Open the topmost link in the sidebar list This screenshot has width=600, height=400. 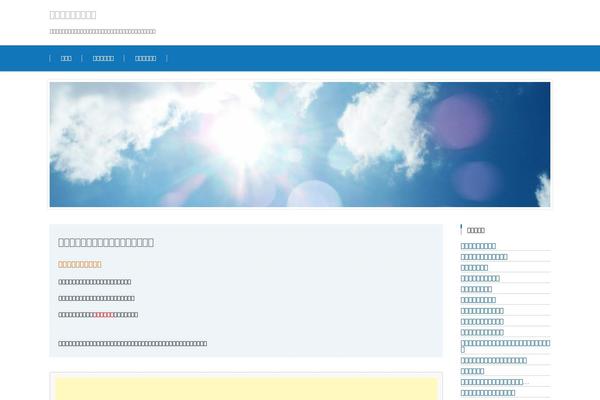coord(478,246)
